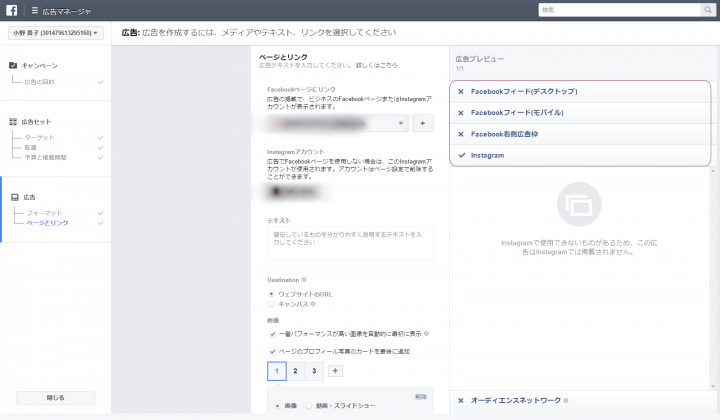Screen dimensions: 720x420
Task: Click the キャンペーン folder icon
Action: [13, 65]
